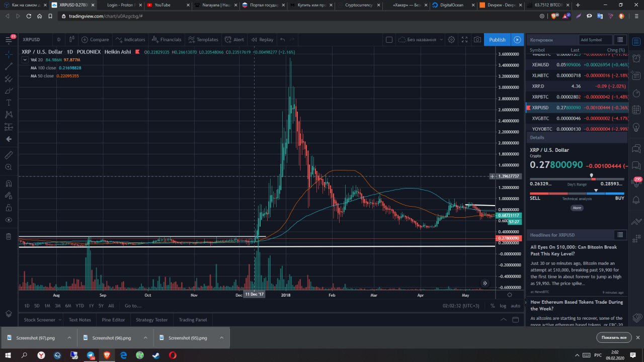
Task: Enter fullscreen mode on chart
Action: [x=464, y=40]
